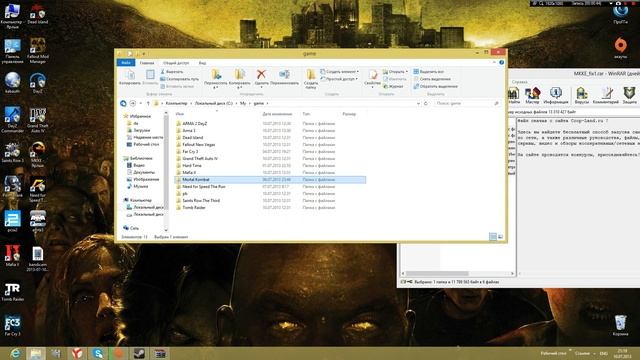
Task: Click the Back navigation arrow in Explorer
Action: (x=123, y=104)
